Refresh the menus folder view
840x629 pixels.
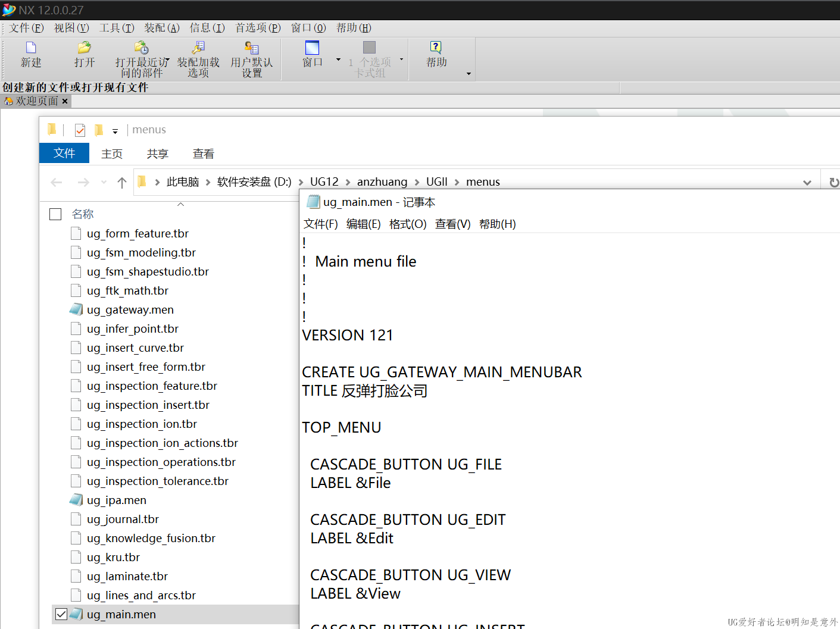[x=833, y=183]
